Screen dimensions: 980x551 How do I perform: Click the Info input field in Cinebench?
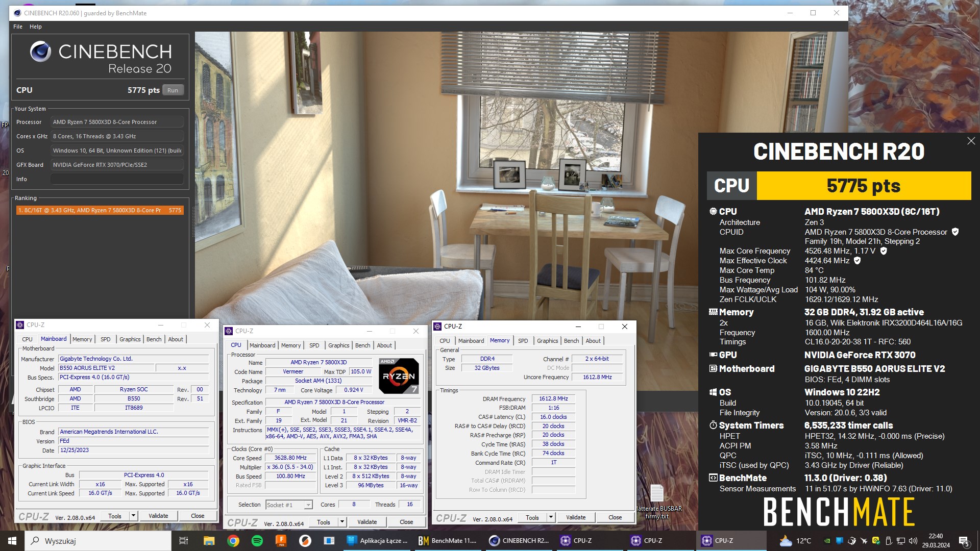point(117,179)
